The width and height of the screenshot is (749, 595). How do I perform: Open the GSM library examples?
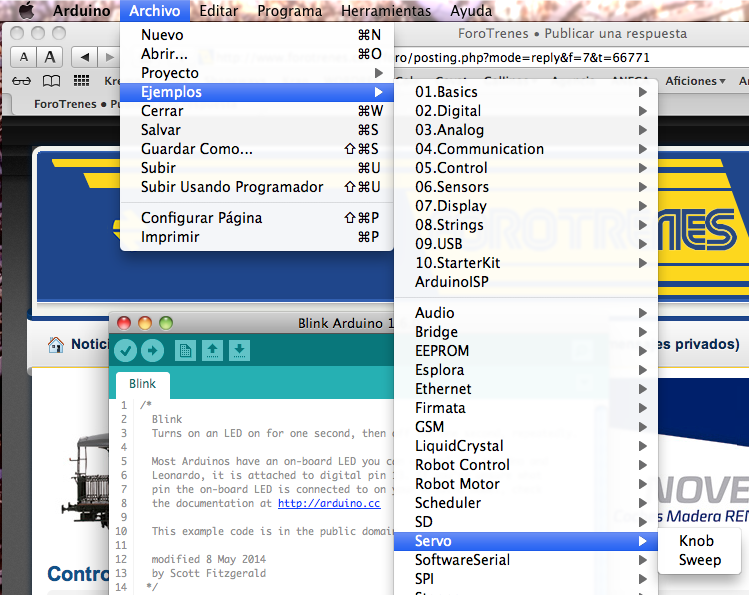(526, 427)
